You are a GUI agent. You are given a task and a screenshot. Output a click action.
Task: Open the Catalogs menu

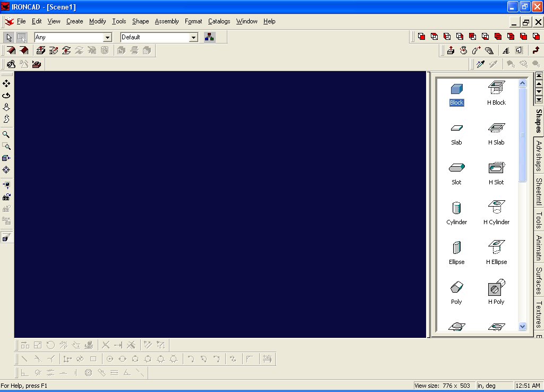click(x=219, y=21)
